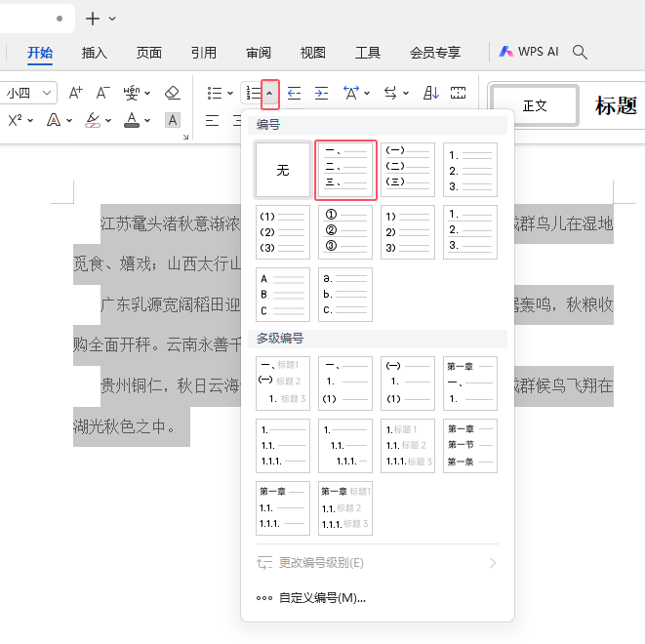Switch to the 工具 tab
Screen dimensions: 645x644
pos(368,53)
